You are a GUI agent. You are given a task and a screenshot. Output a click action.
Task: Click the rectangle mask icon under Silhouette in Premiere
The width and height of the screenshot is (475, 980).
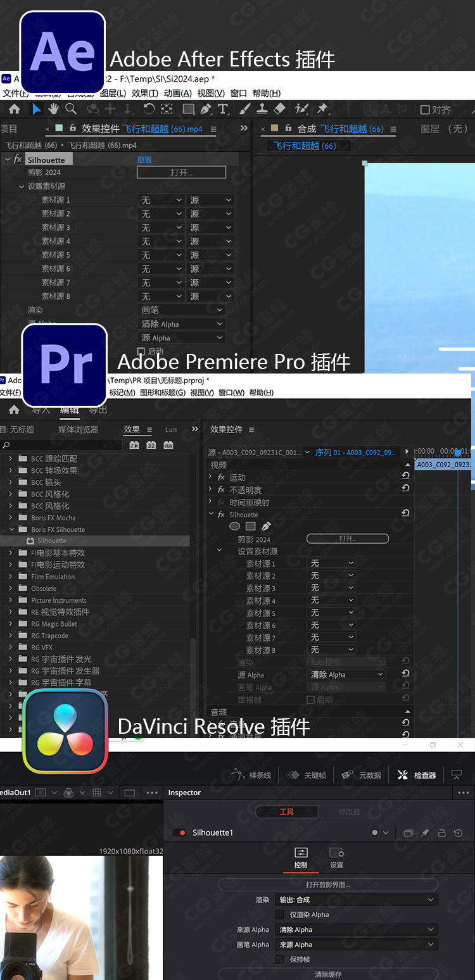(x=250, y=526)
